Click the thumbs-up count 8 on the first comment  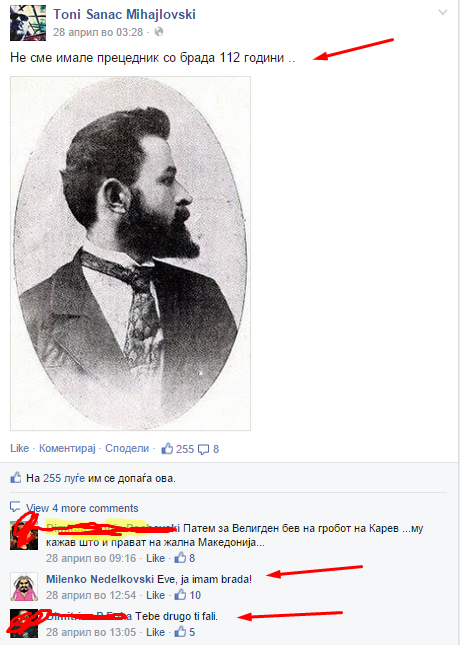coord(185,558)
